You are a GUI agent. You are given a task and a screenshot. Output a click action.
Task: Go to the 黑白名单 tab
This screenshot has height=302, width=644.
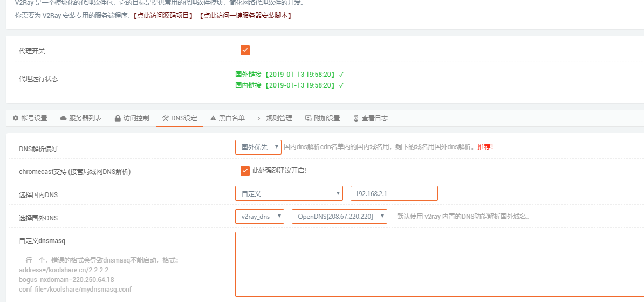pyautogui.click(x=227, y=118)
